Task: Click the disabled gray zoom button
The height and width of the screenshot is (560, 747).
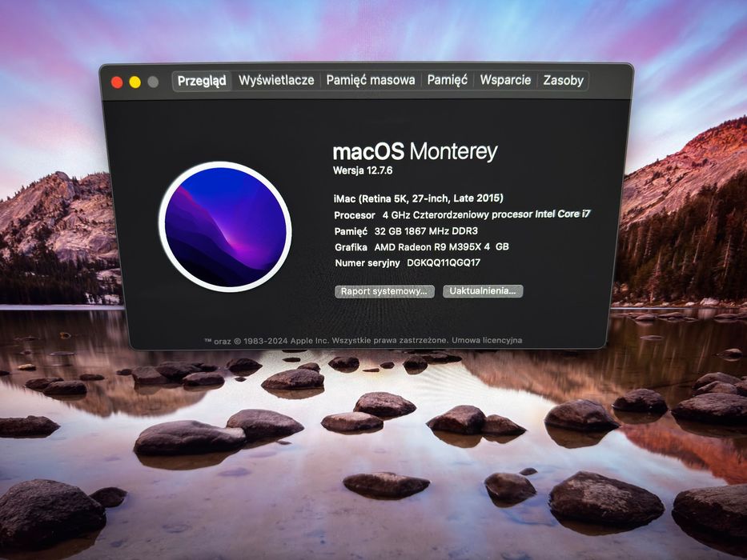Action: (153, 82)
